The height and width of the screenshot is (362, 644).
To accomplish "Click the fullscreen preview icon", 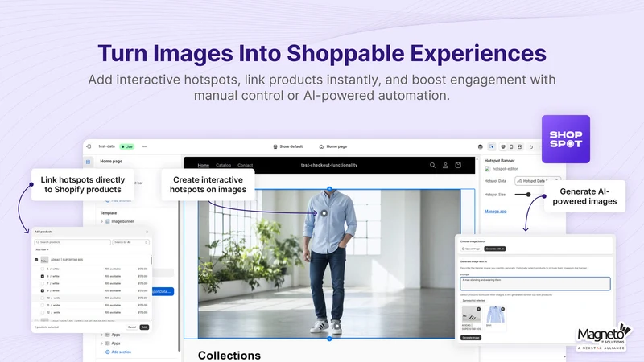I will (519, 146).
